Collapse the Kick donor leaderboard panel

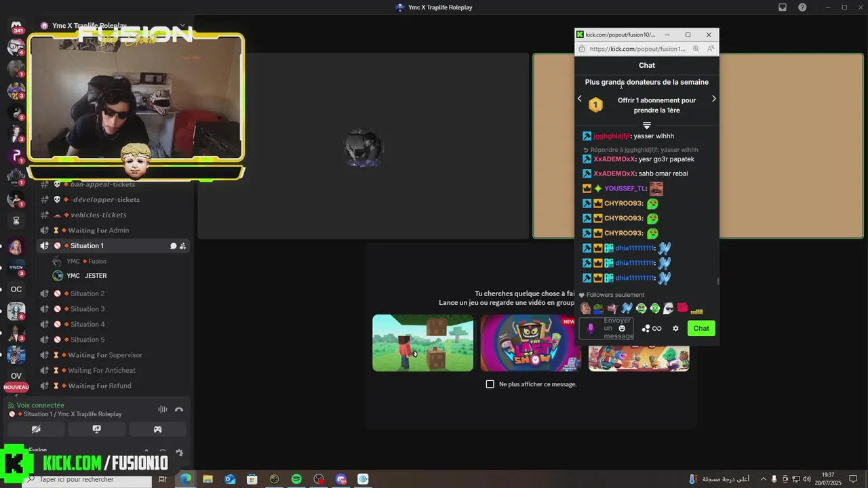coord(647,125)
